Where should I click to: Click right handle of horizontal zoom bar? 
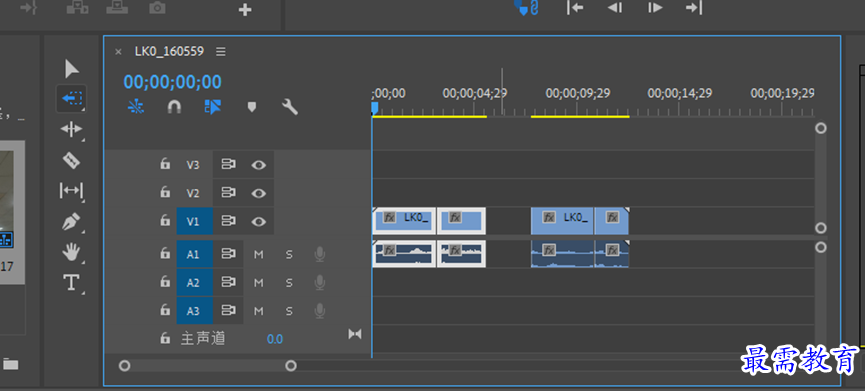291,366
